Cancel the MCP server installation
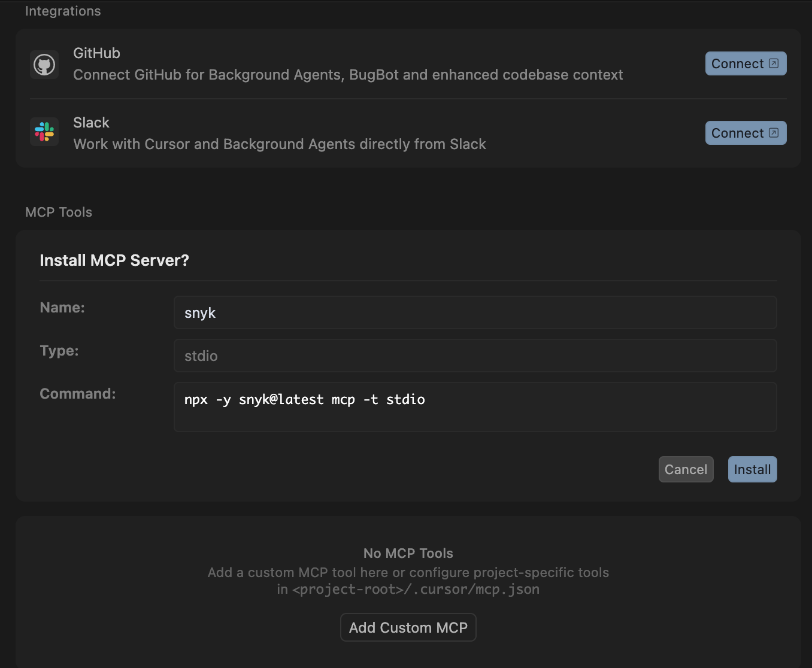 point(686,469)
